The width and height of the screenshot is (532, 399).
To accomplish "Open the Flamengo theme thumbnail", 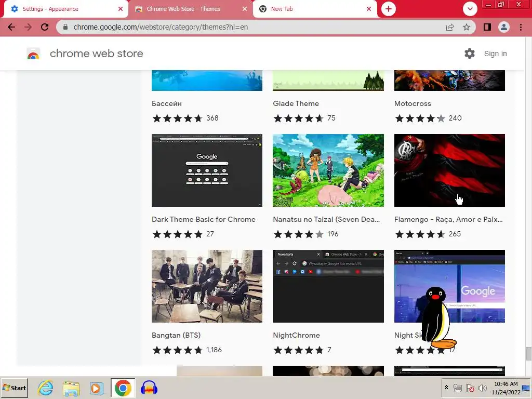I will 449,170.
